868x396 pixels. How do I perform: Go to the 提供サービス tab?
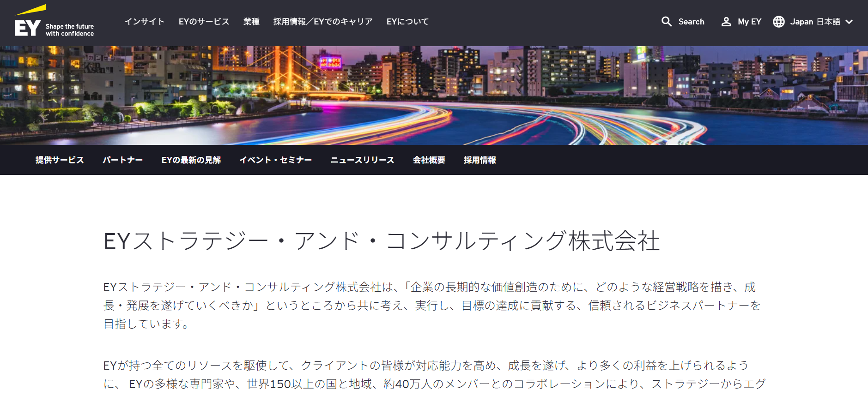pos(60,160)
